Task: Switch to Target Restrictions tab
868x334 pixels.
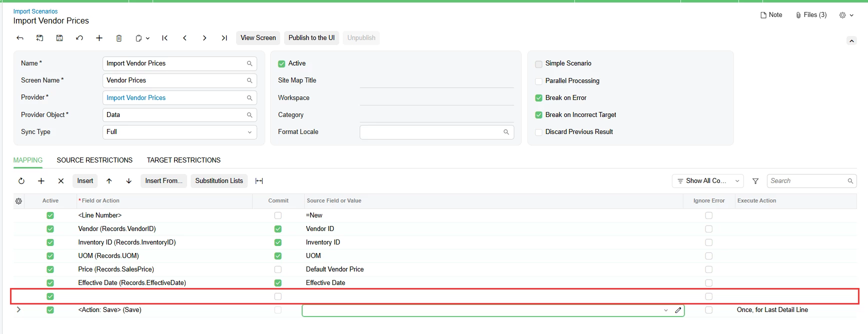Action: [184, 160]
